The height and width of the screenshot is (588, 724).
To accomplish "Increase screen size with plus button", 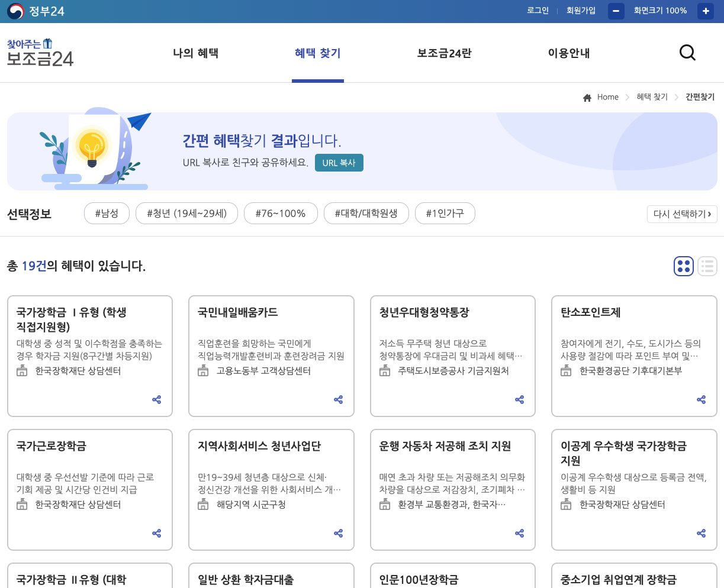I will coord(706,11).
